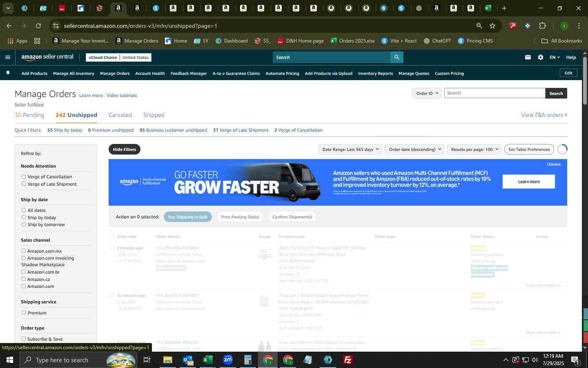Click the Seller Central header search box
Image resolution: width=588 pixels, height=368 pixels.
pos(331,57)
